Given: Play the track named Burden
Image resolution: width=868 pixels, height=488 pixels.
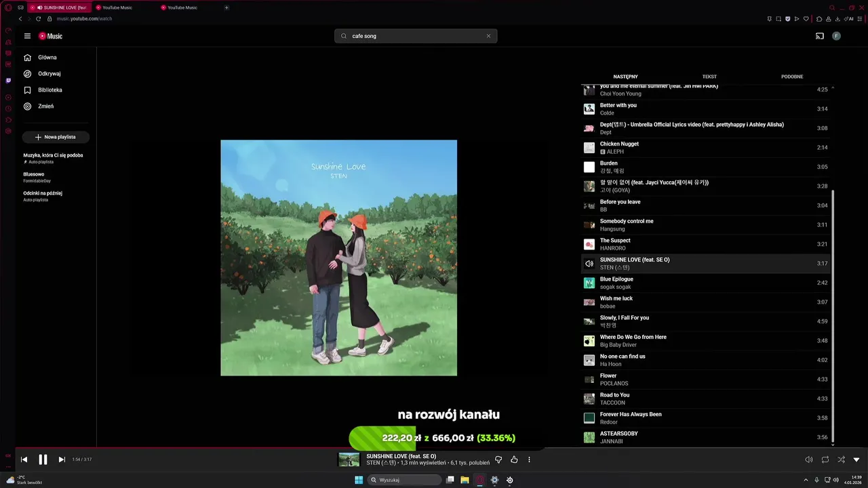Looking at the screenshot, I should [x=705, y=167].
